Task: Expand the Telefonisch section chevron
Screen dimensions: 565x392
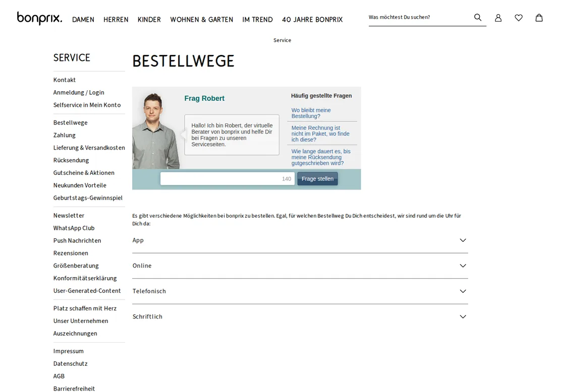Action: [463, 291]
